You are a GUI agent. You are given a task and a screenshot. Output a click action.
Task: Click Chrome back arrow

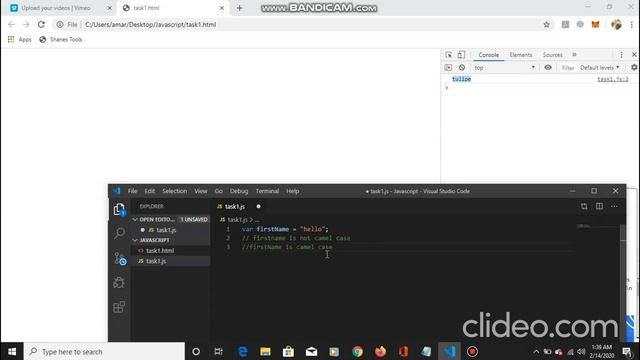coord(11,24)
